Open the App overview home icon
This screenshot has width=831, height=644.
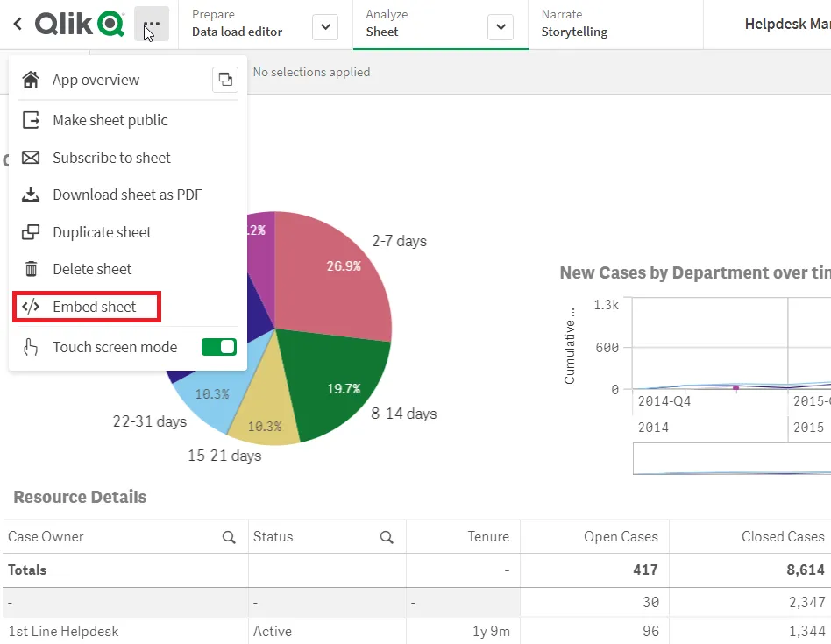coord(30,80)
